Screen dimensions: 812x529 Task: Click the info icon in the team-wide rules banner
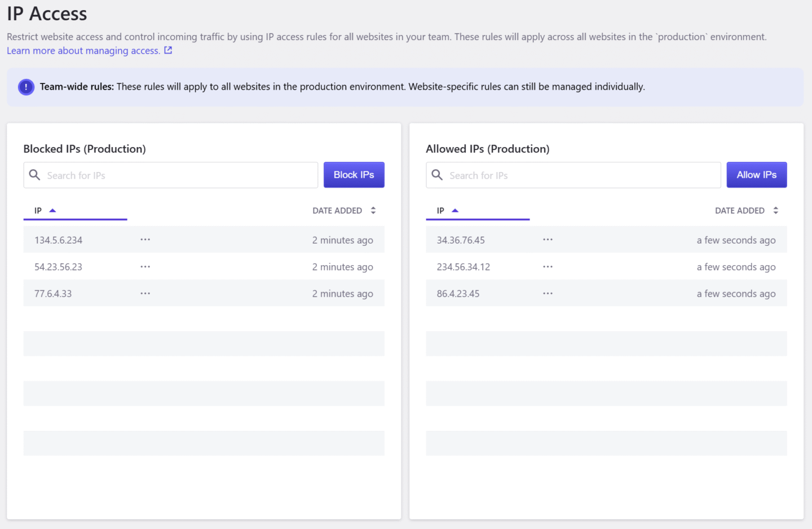25,87
